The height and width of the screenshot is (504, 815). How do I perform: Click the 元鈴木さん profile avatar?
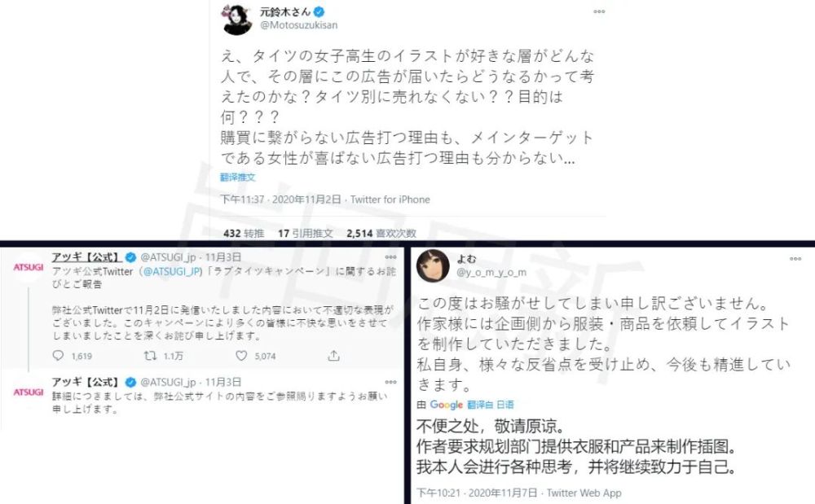[237, 20]
